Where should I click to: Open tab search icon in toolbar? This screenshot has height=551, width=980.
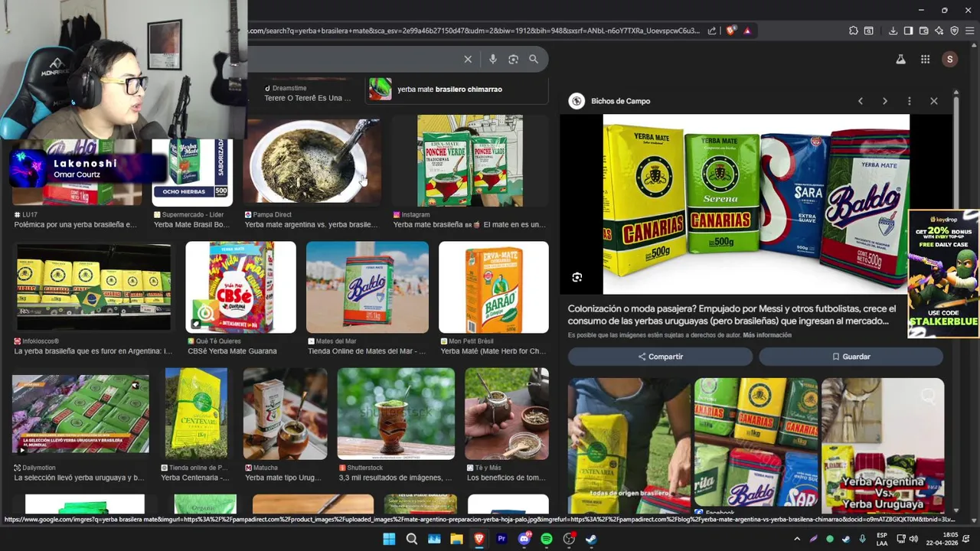(x=869, y=31)
